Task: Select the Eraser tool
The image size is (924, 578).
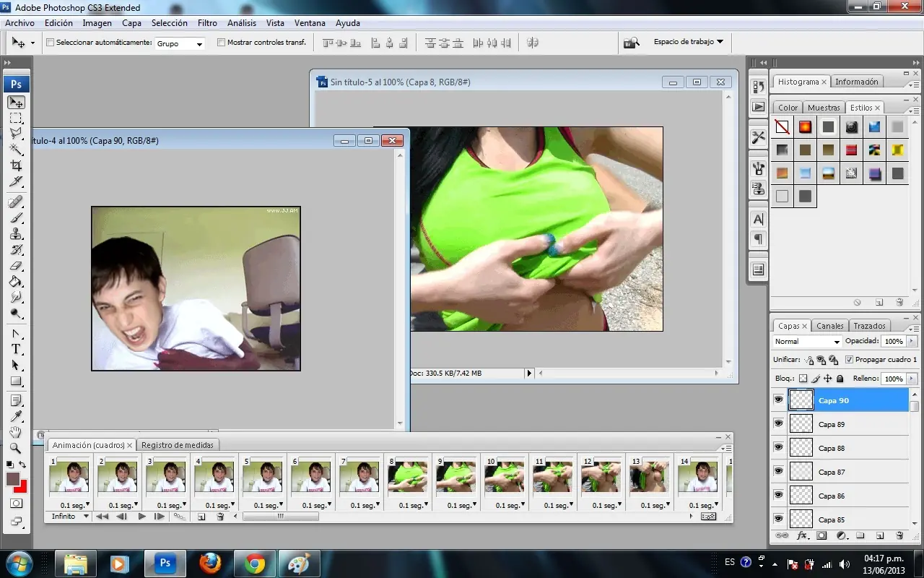Action: click(16, 265)
